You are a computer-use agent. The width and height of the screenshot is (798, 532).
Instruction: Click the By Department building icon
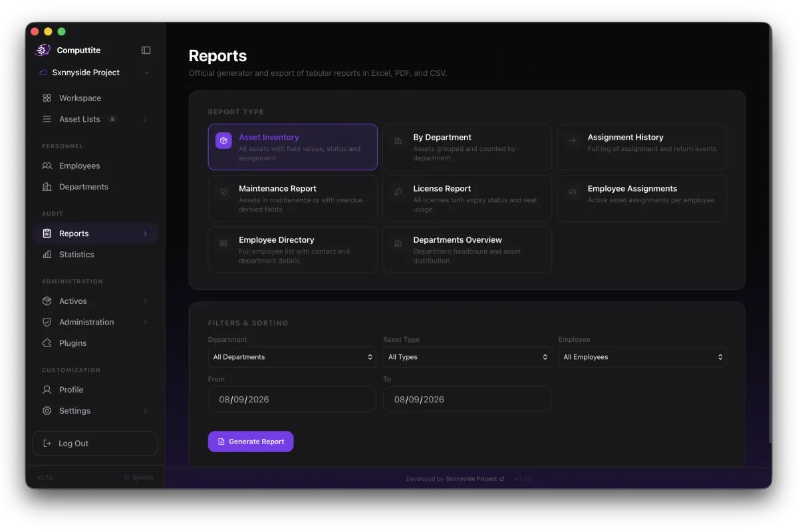point(398,140)
